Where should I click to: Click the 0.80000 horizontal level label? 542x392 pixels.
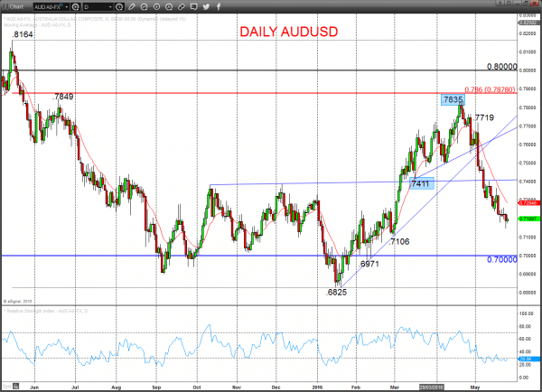[x=502, y=66]
